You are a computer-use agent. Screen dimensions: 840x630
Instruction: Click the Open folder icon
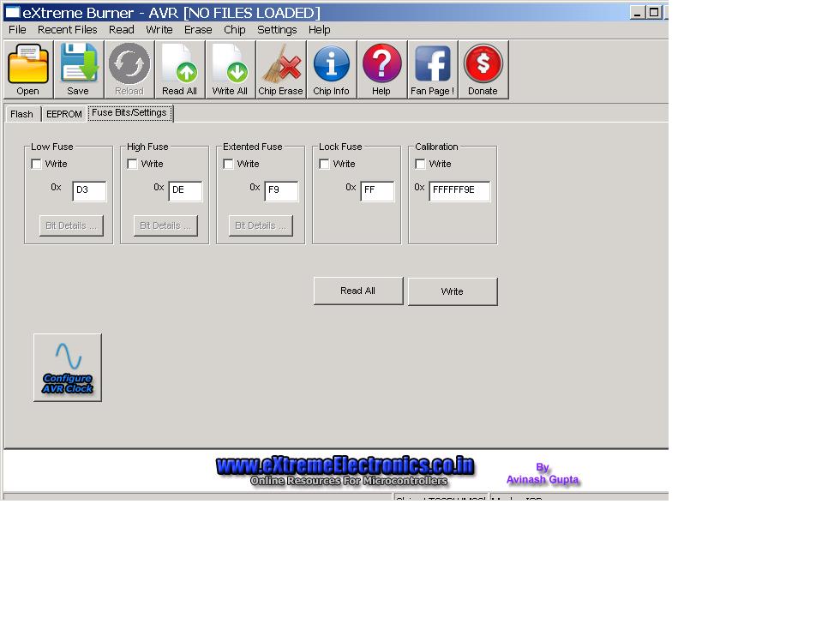(x=28, y=69)
